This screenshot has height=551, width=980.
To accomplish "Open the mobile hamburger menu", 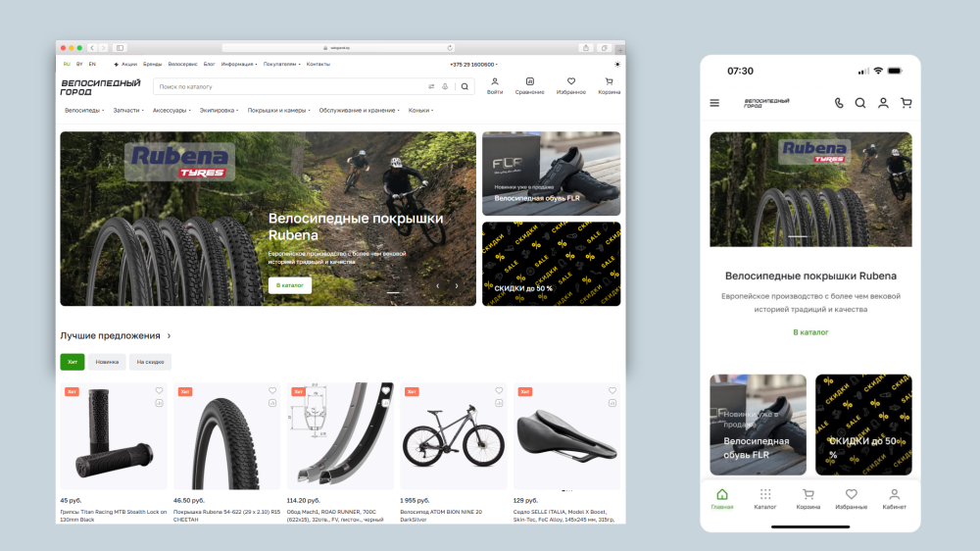I will point(714,103).
